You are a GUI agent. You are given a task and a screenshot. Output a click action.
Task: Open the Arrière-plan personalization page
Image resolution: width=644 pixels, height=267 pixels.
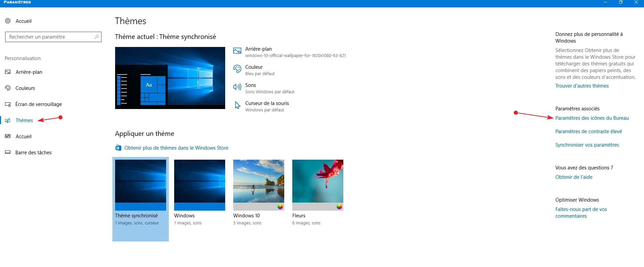point(29,72)
